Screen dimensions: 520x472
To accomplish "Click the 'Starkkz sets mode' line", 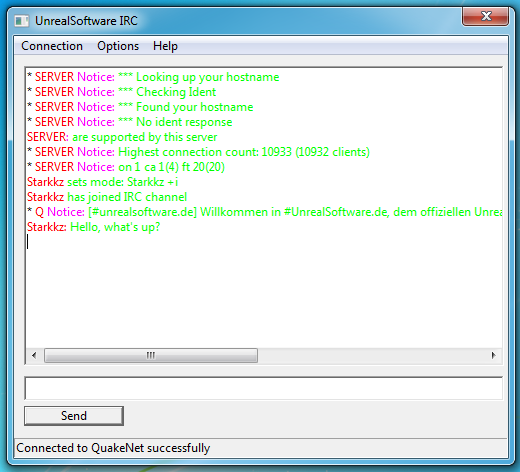I will [103, 182].
